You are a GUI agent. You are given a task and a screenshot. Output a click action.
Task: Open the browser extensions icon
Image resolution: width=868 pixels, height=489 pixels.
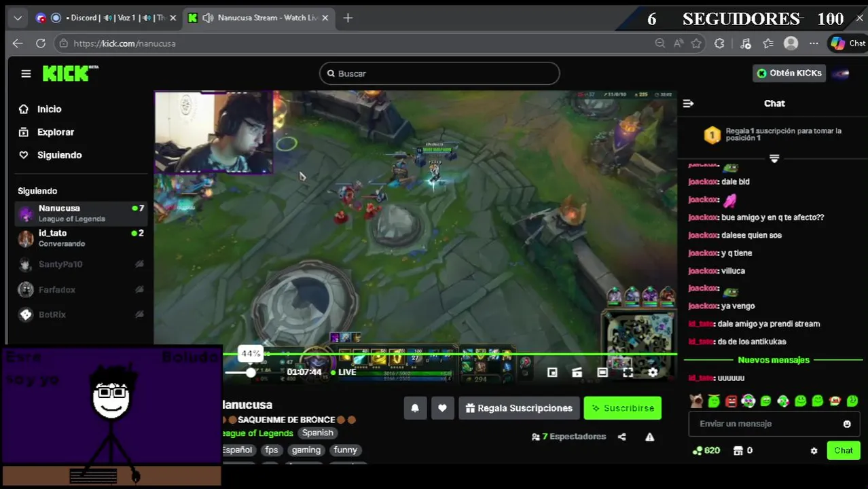point(719,43)
